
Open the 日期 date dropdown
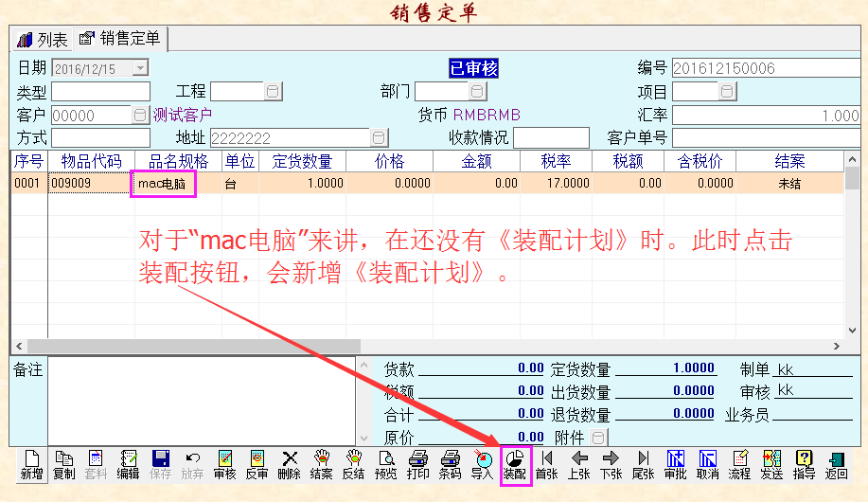click(141, 68)
